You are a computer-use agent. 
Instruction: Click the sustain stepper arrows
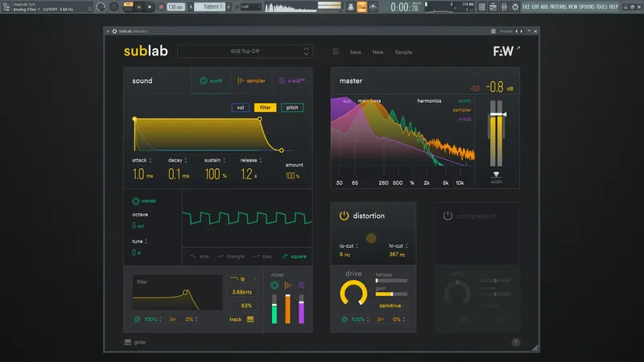point(224,160)
